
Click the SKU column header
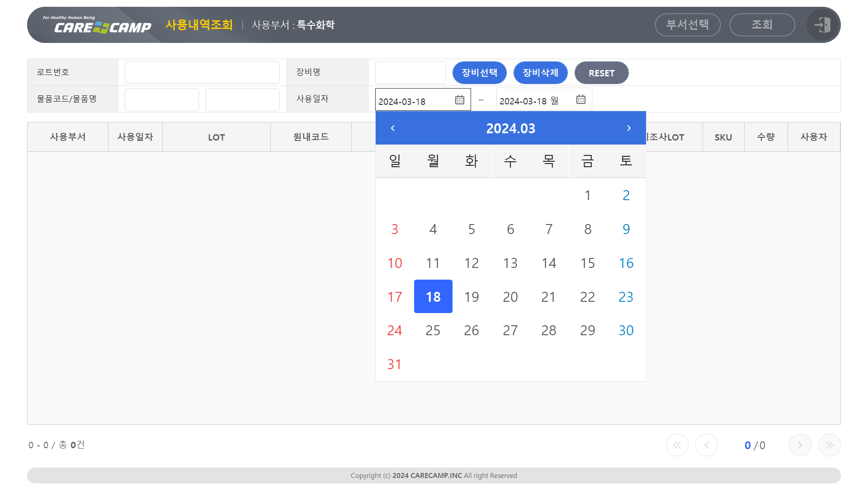coord(723,137)
